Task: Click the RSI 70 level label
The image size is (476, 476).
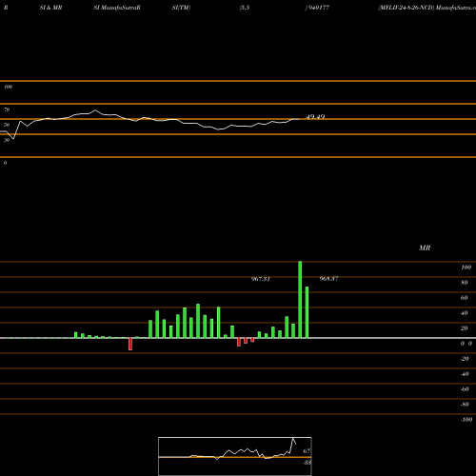Action: [x=7, y=109]
